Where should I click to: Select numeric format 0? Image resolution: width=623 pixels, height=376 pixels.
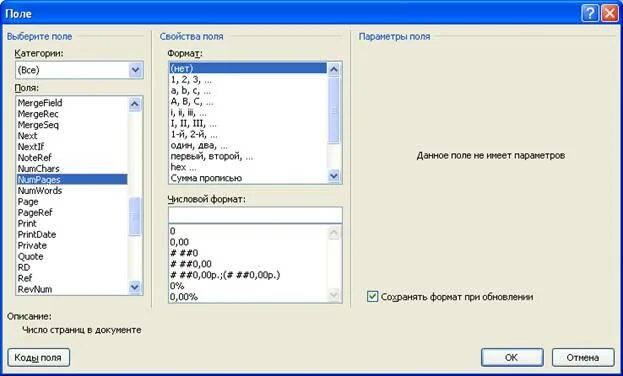(x=248, y=231)
